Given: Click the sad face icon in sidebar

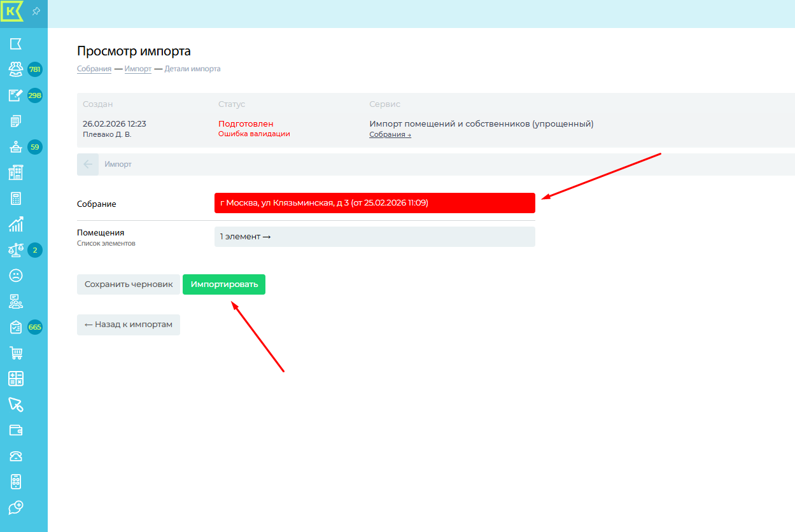Looking at the screenshot, I should click(16, 276).
